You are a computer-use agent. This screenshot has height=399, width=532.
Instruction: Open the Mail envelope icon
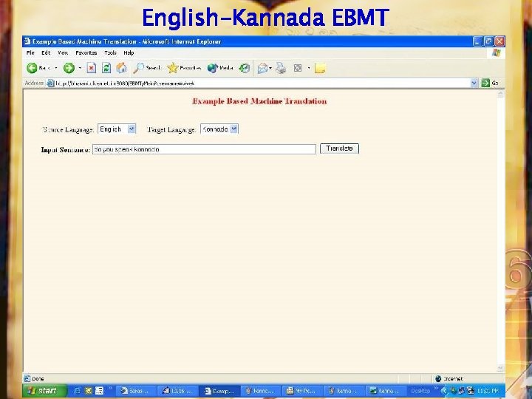pos(262,69)
